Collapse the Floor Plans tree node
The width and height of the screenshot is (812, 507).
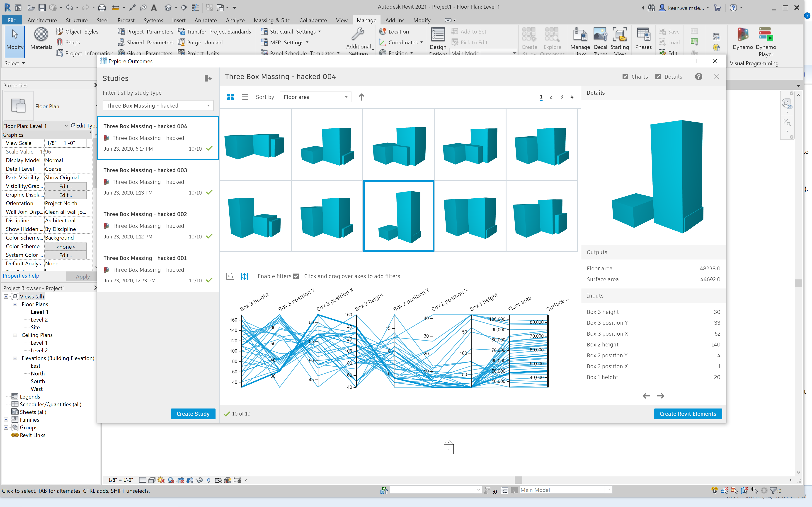click(15, 304)
